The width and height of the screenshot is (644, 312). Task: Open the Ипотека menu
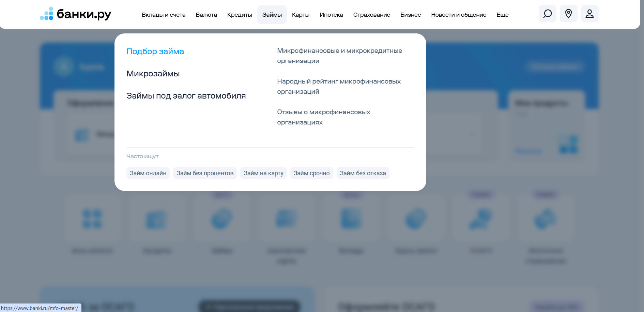click(331, 15)
